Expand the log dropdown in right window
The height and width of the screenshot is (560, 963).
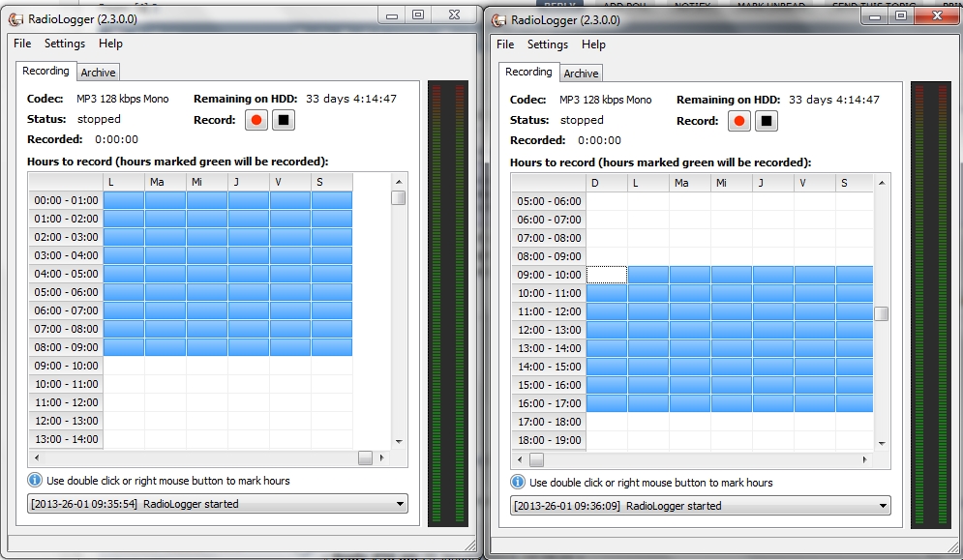(x=883, y=506)
